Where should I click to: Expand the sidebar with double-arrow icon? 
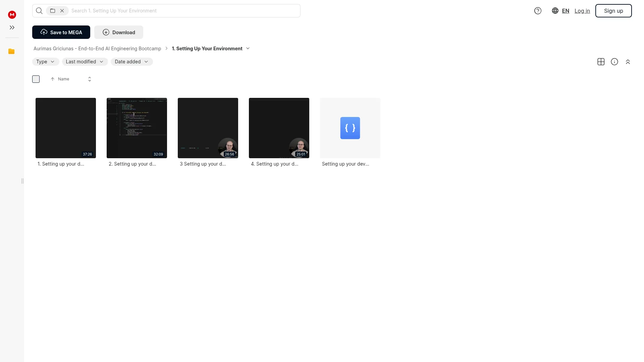(x=12, y=27)
